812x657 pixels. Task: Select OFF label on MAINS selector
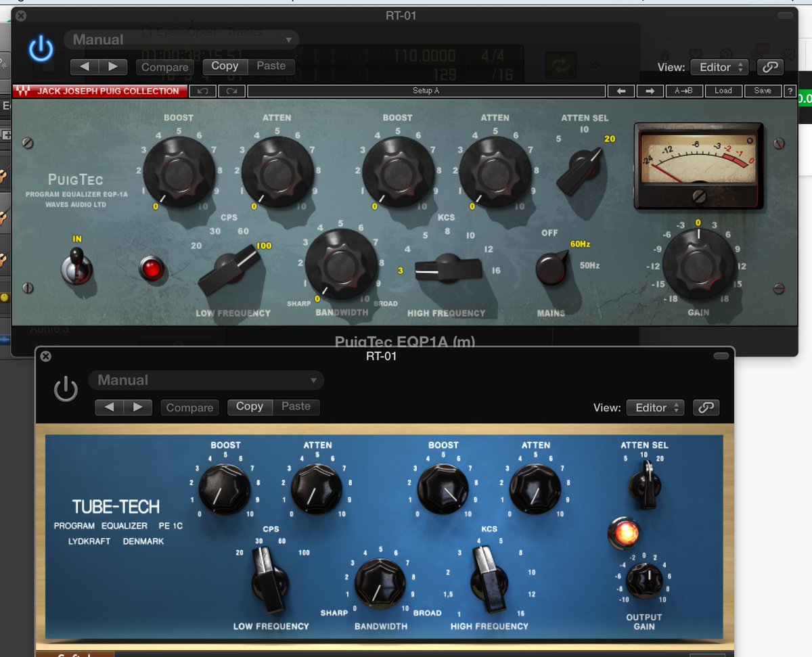(549, 233)
